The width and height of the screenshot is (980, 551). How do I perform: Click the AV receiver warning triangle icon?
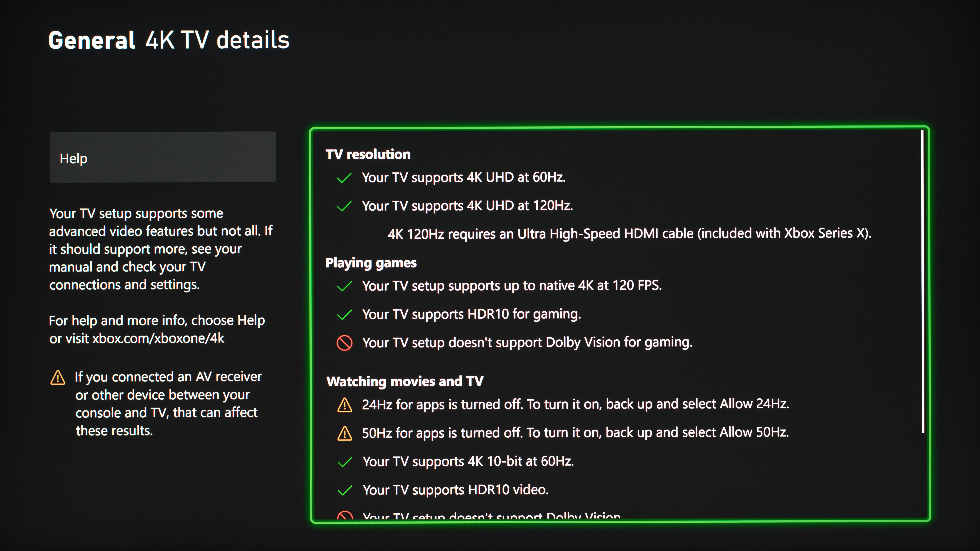click(58, 378)
